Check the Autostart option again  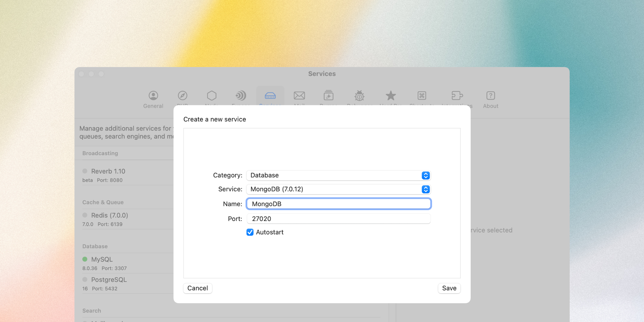[251, 232]
